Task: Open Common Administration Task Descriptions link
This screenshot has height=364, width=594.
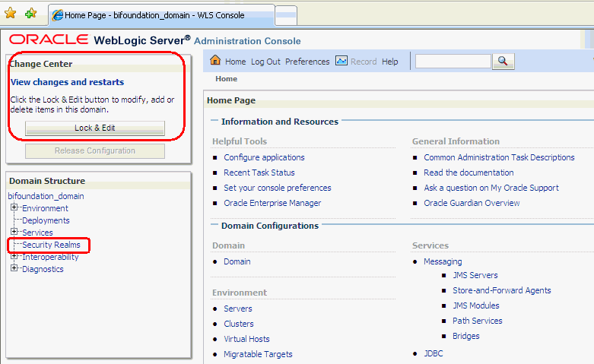Action: [x=499, y=157]
